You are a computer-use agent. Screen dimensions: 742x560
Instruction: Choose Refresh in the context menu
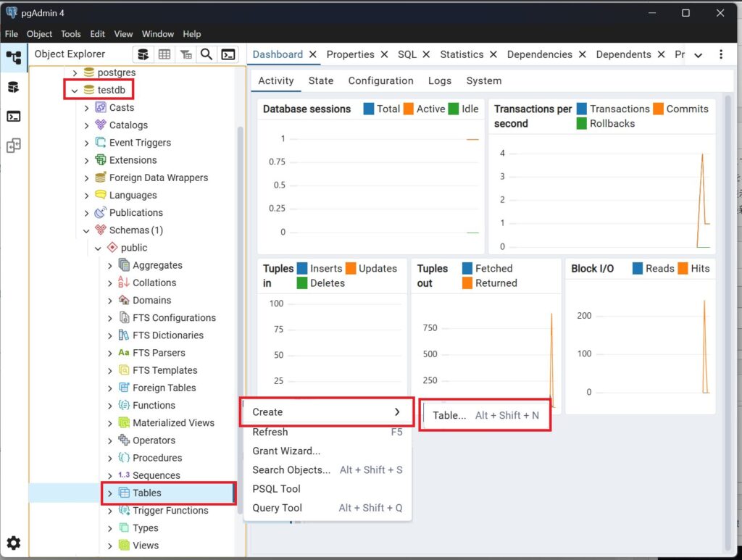pyautogui.click(x=327, y=432)
